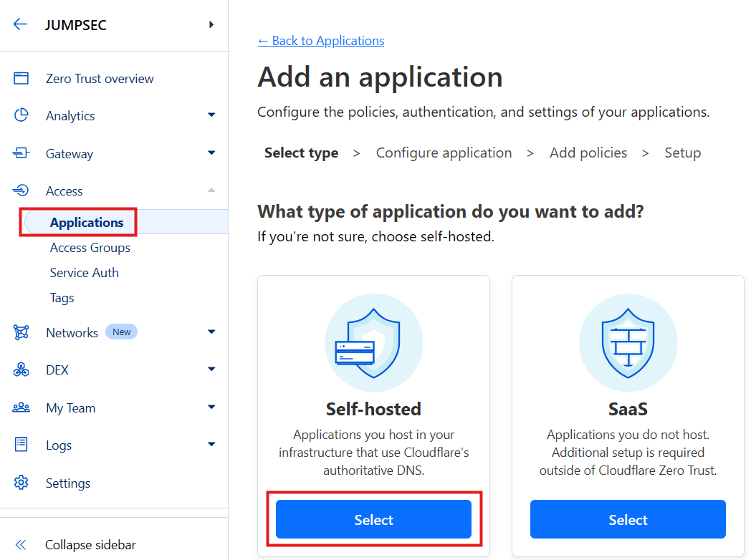Click the Networks node icon
The image size is (751, 560).
click(21, 332)
